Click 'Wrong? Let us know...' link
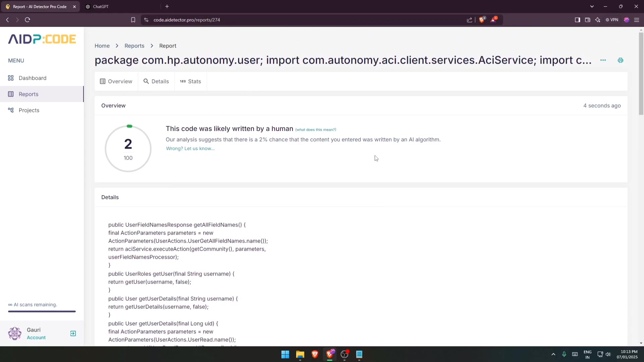Image resolution: width=644 pixels, height=362 pixels. pos(190,148)
